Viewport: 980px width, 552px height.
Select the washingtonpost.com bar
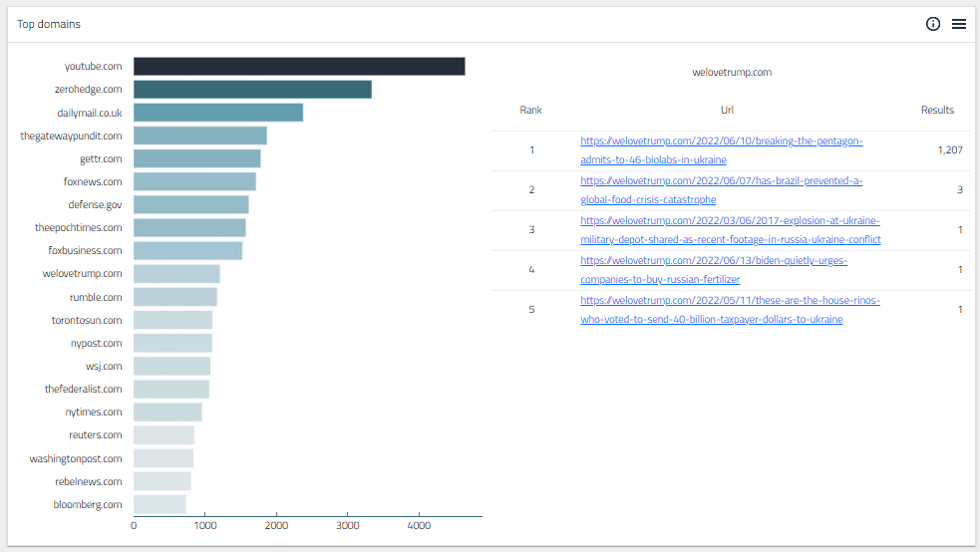pos(163,458)
